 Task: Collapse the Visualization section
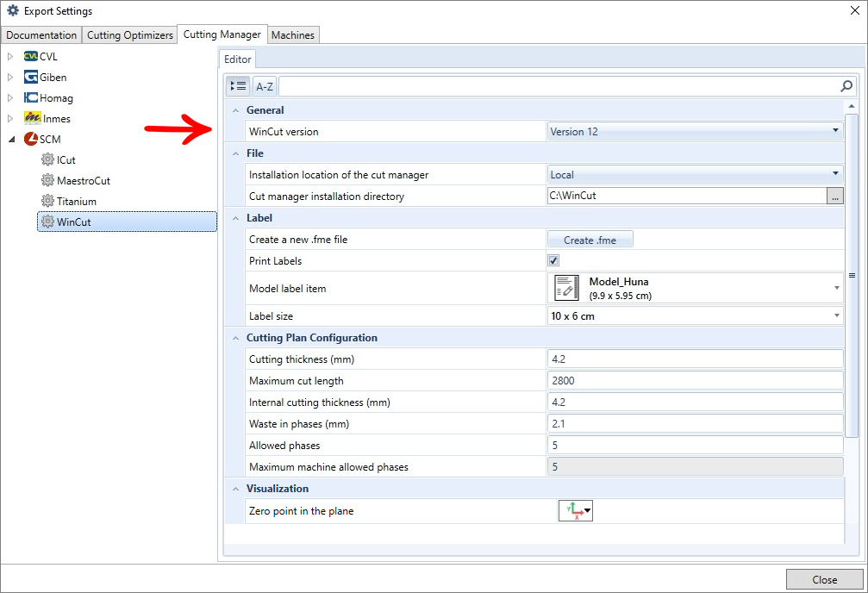[x=236, y=489]
